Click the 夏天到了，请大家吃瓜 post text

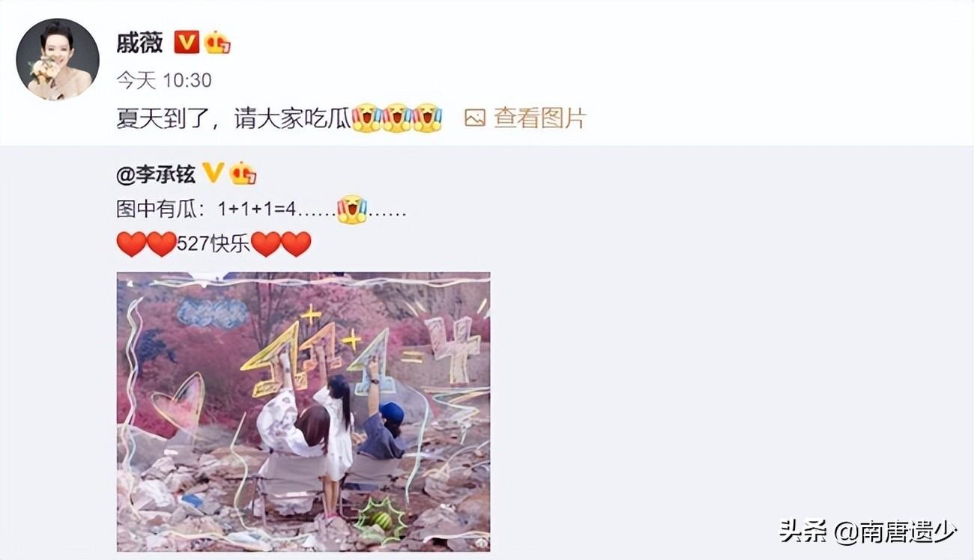tap(234, 118)
